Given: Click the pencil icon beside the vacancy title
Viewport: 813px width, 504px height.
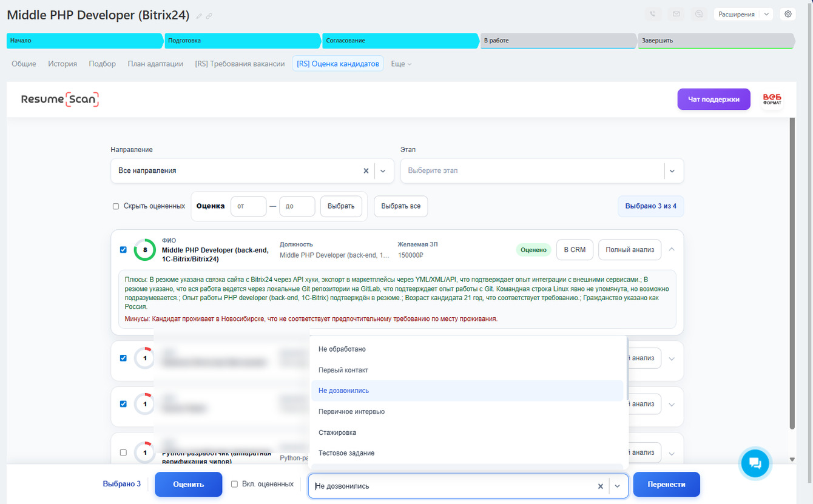Looking at the screenshot, I should coord(200,16).
